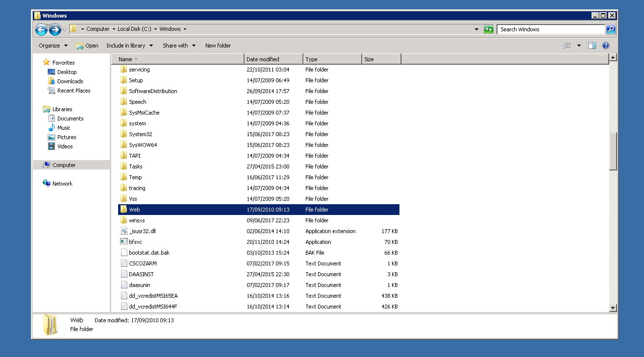Click the Forward navigation arrow

click(54, 29)
